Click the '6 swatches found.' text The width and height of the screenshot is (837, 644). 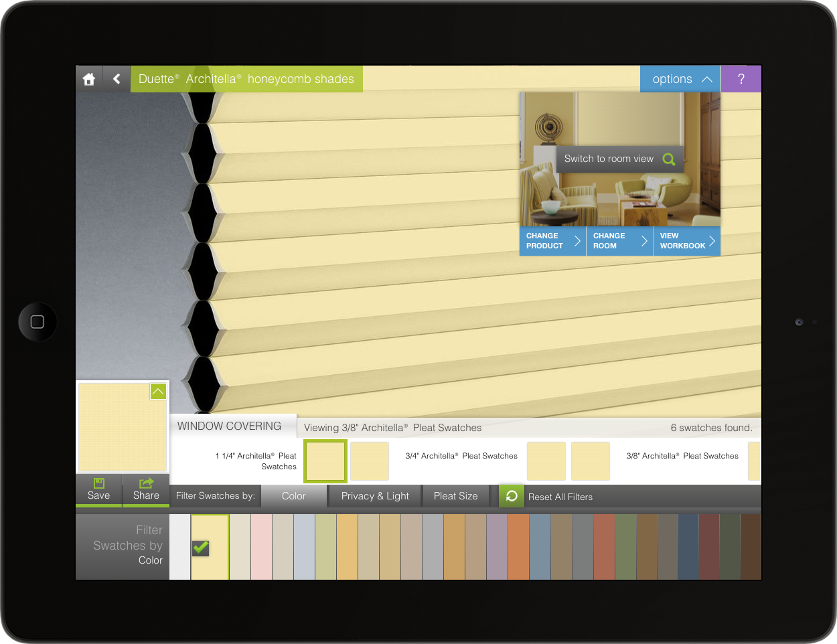(712, 428)
